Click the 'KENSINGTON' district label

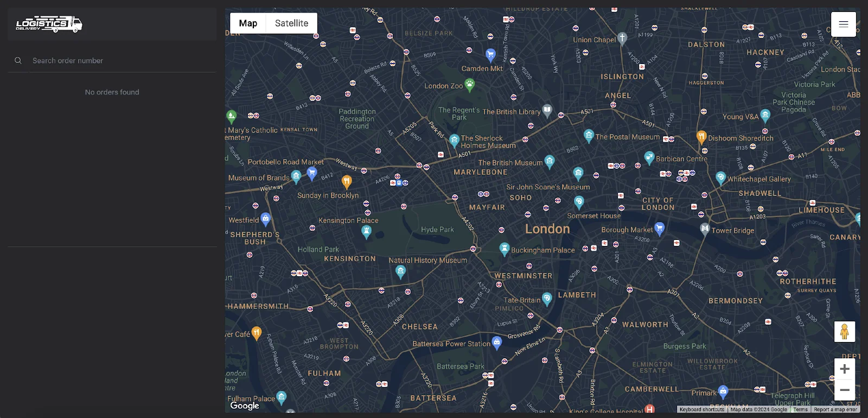(x=350, y=259)
